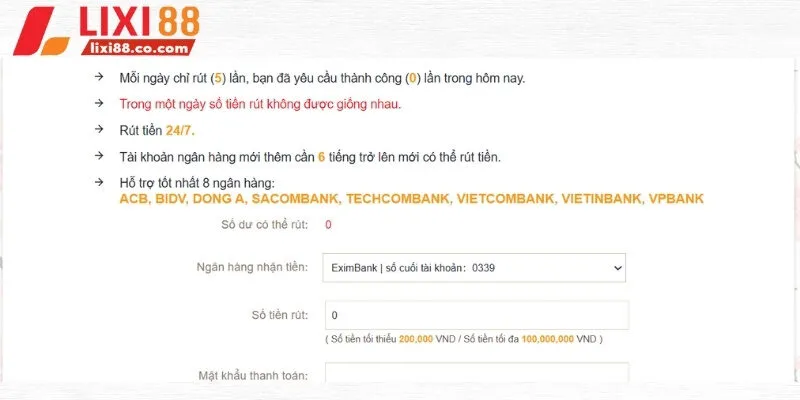Screen dimensions: 800x400
Task: Click the arrow bullet beside the red warning line
Action: click(98, 104)
